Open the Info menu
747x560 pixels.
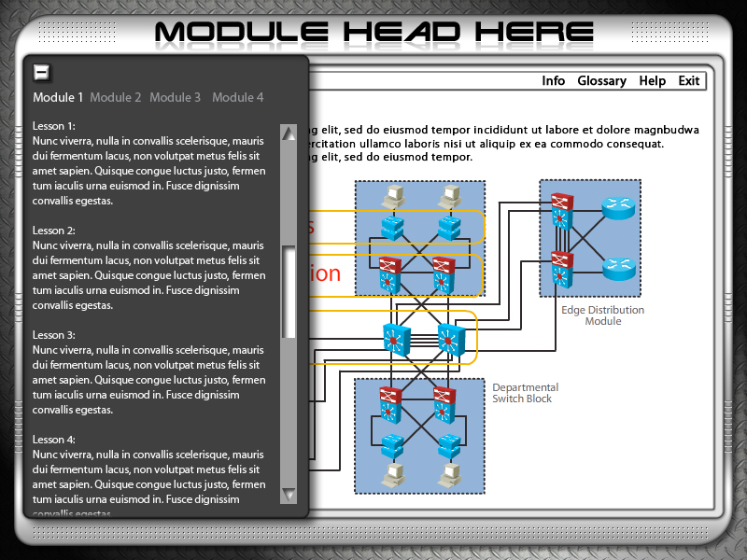coord(553,81)
